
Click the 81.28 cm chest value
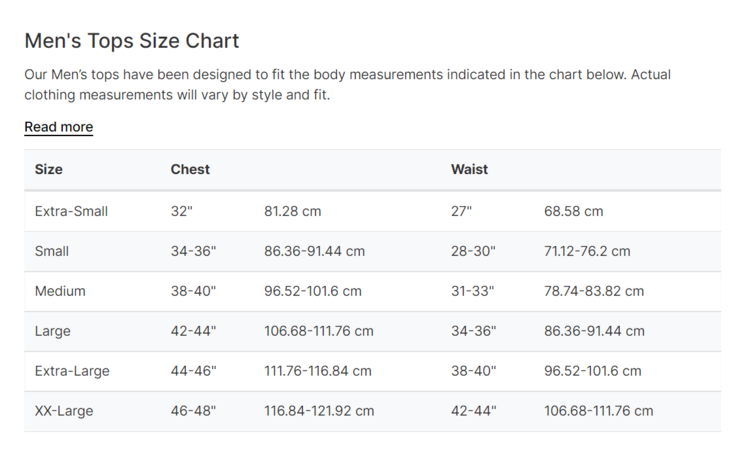293,212
